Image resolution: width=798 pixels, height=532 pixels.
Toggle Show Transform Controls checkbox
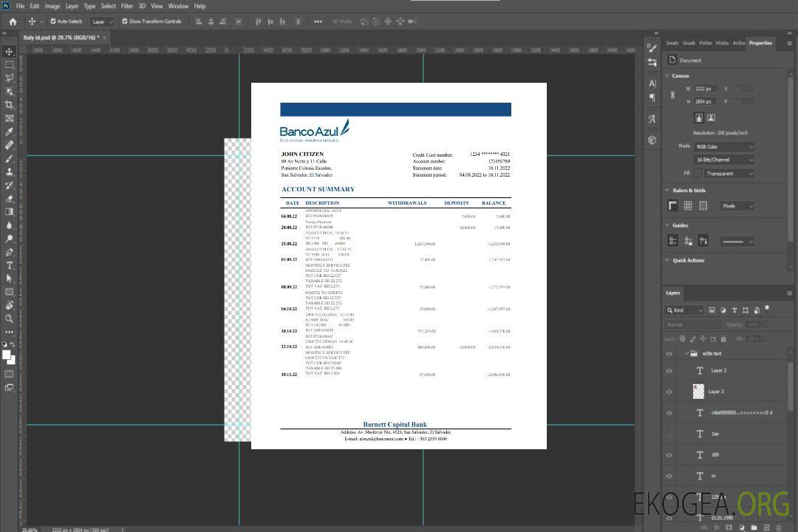tap(125, 21)
